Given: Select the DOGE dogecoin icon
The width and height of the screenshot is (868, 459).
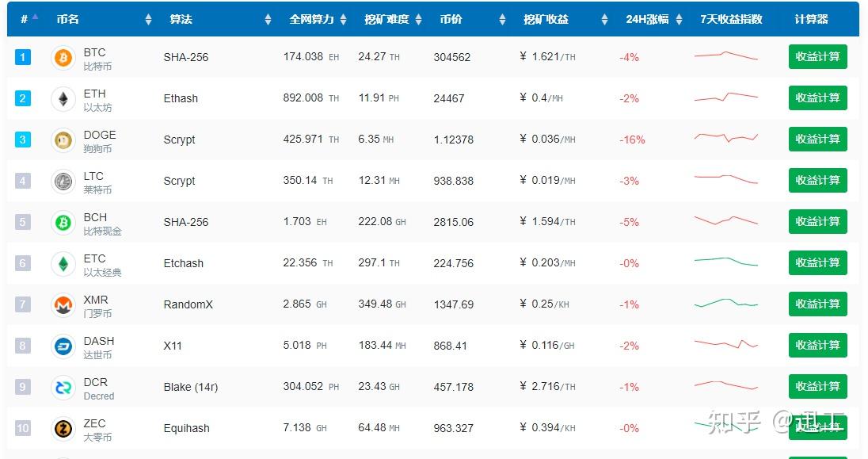Looking at the screenshot, I should 63,140.
